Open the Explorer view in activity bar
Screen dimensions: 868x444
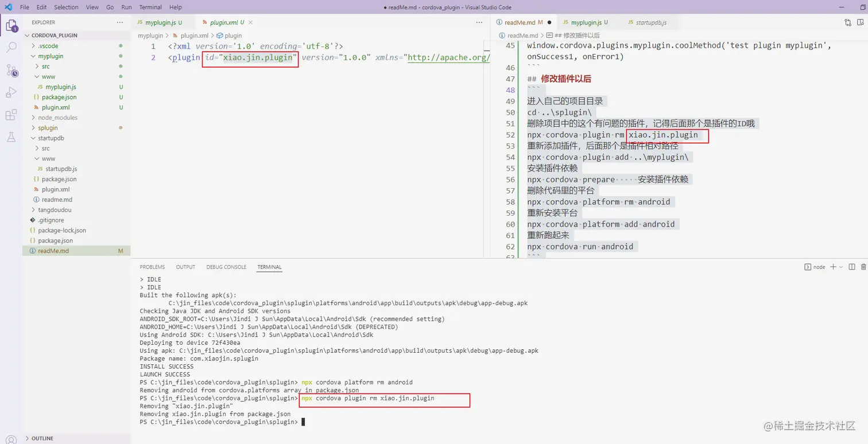tap(11, 25)
